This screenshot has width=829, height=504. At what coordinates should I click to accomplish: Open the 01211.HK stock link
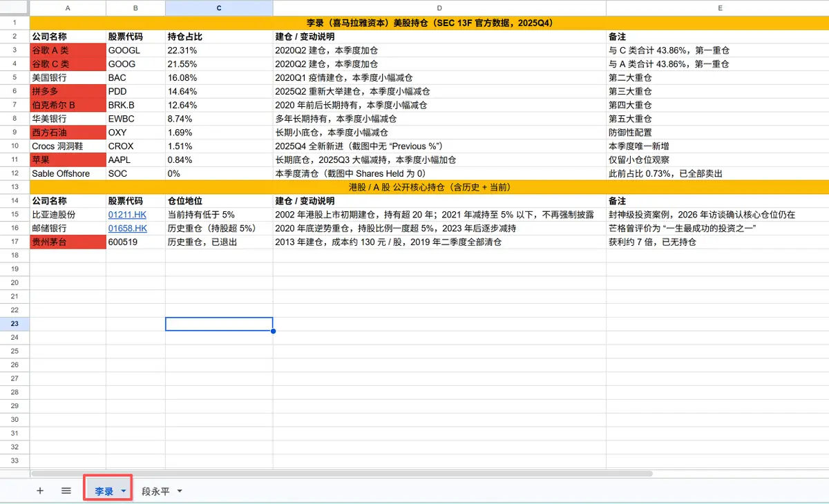(x=127, y=215)
